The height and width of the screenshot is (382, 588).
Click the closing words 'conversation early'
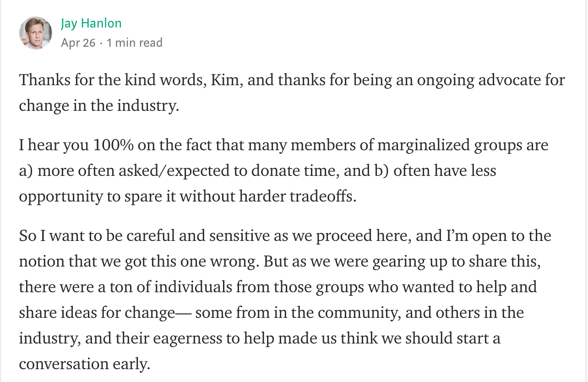click(85, 364)
